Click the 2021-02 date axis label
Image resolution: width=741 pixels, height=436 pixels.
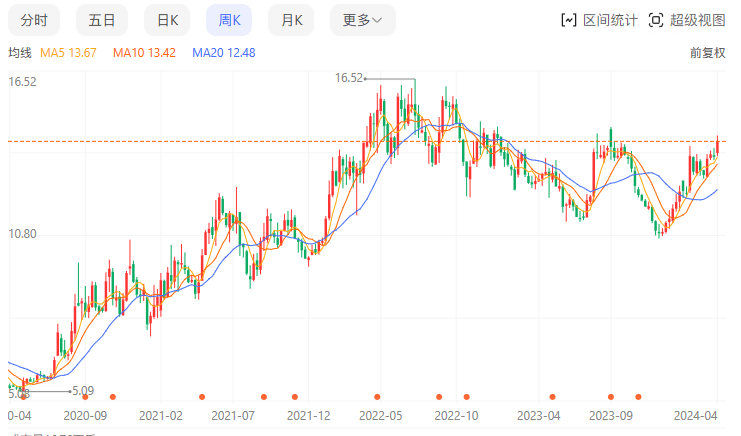coord(161,416)
